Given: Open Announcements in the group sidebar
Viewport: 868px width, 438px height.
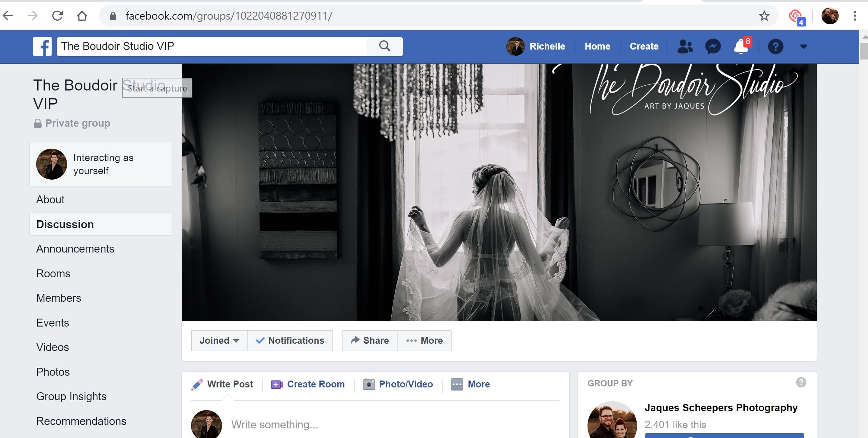Looking at the screenshot, I should (x=75, y=249).
